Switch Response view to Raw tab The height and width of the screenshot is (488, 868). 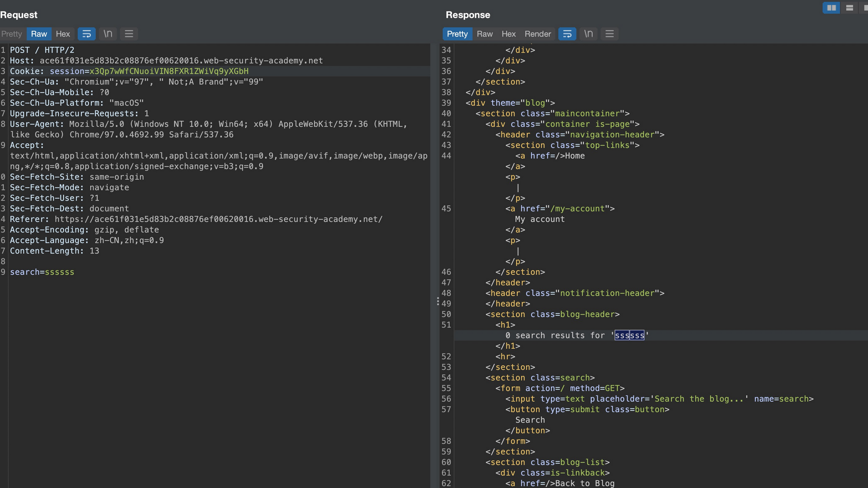(x=485, y=34)
